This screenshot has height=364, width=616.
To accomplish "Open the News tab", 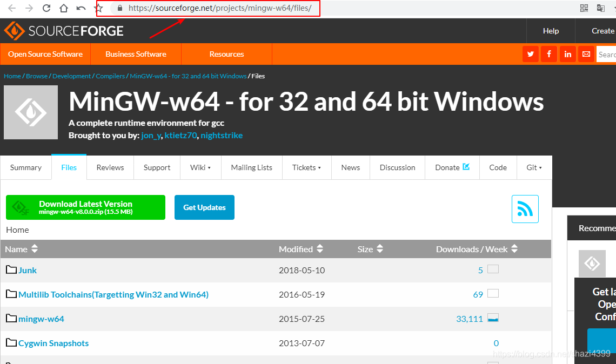I will (x=351, y=167).
